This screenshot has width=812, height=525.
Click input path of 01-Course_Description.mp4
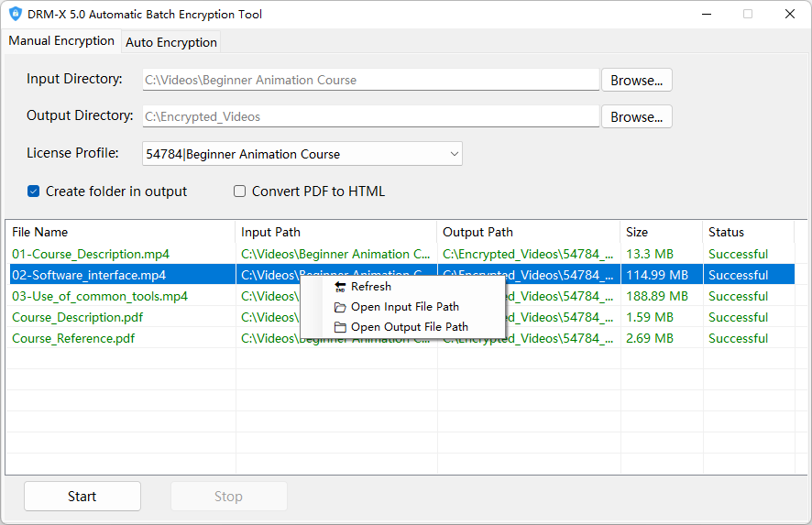pos(335,254)
